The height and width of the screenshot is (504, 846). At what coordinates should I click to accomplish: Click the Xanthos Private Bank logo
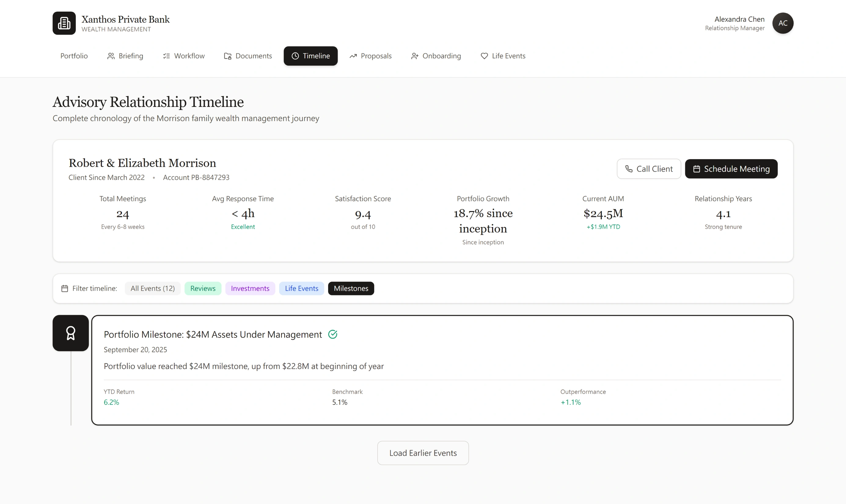64,23
